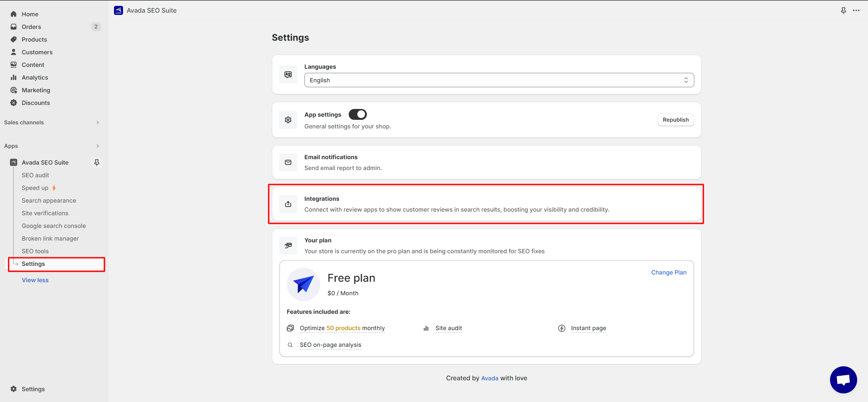Click the Products tag icon
868x402 pixels.
14,39
